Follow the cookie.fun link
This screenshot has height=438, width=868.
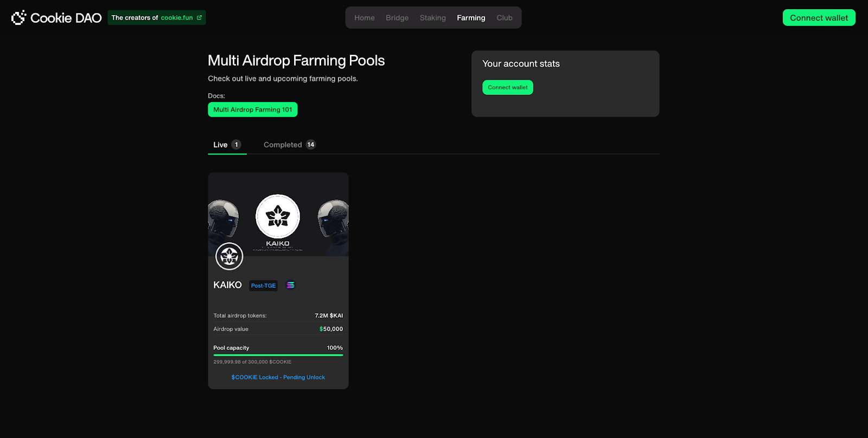(x=177, y=18)
